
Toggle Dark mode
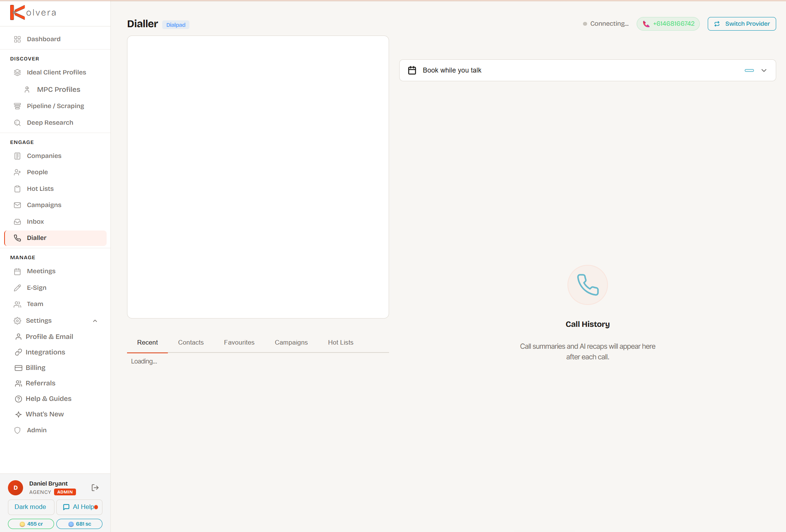point(31,507)
